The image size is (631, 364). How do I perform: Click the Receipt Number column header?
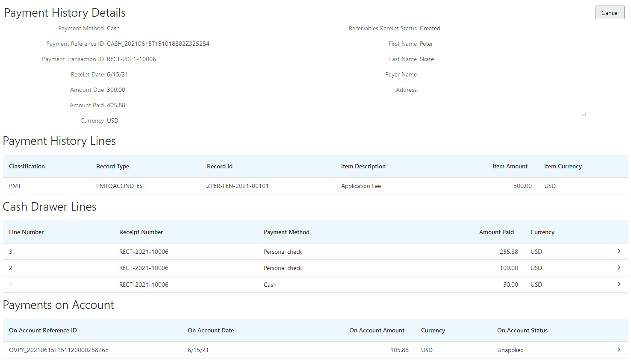click(x=141, y=232)
